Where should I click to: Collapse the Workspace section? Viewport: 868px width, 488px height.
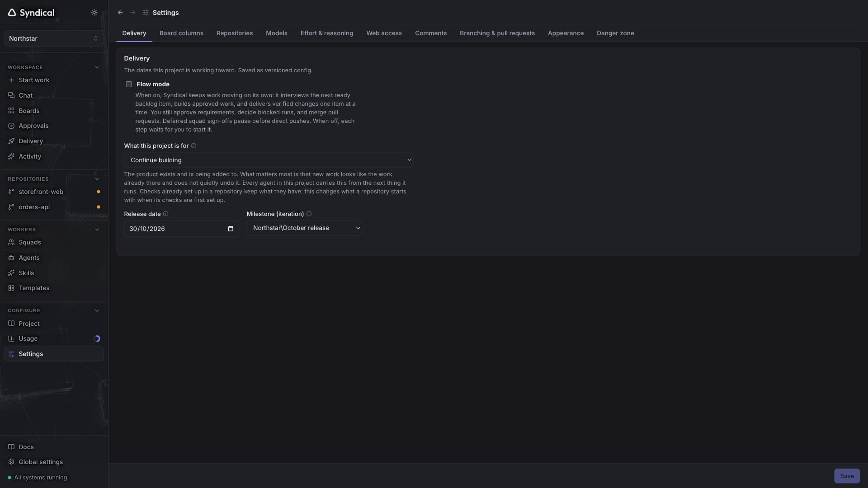click(x=97, y=67)
